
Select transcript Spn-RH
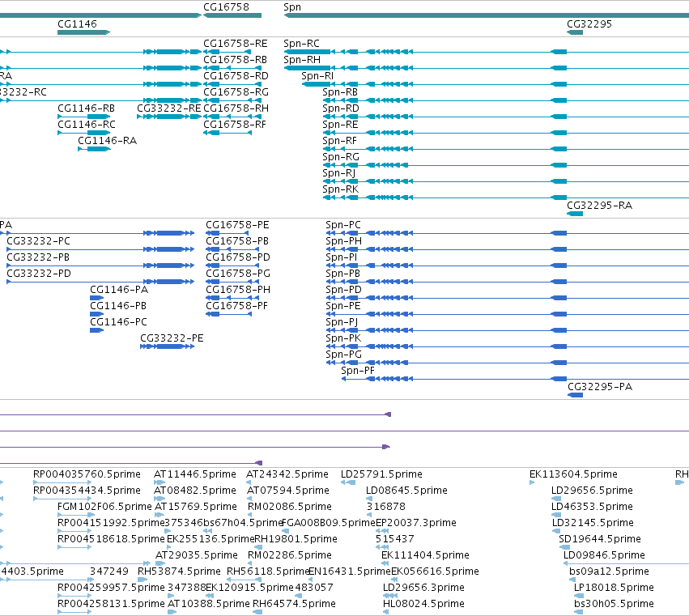(x=486, y=68)
